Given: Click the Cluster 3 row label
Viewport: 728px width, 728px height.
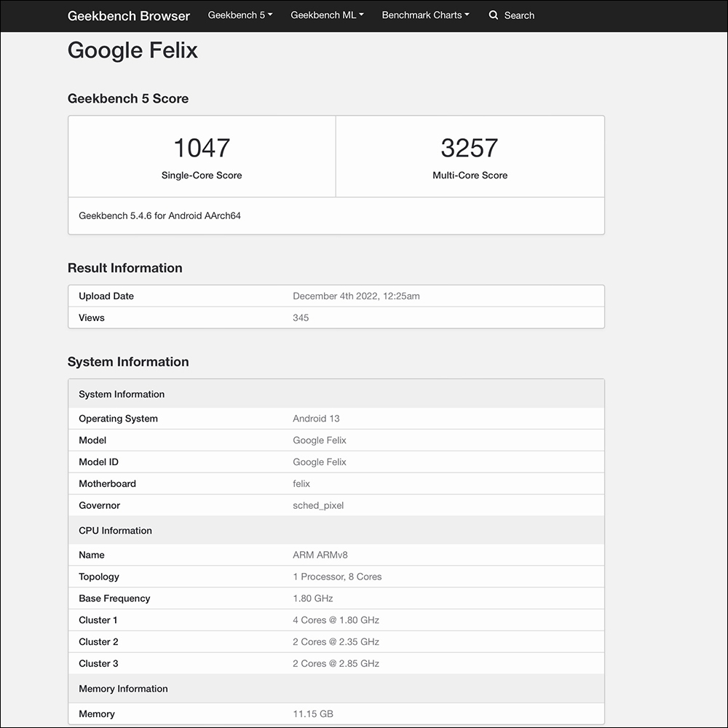Looking at the screenshot, I should [x=98, y=663].
